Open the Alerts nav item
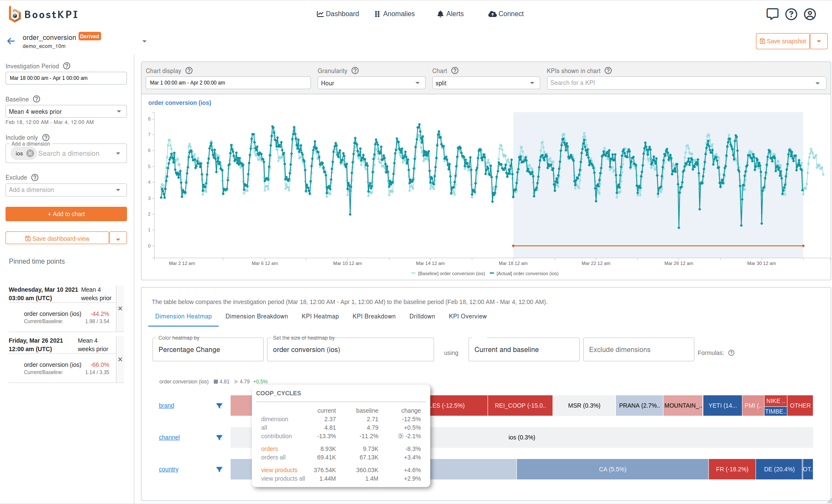 pyautogui.click(x=450, y=14)
